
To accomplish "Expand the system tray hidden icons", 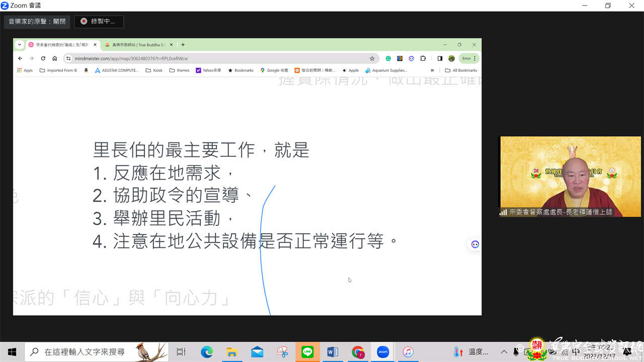I will pos(504,352).
